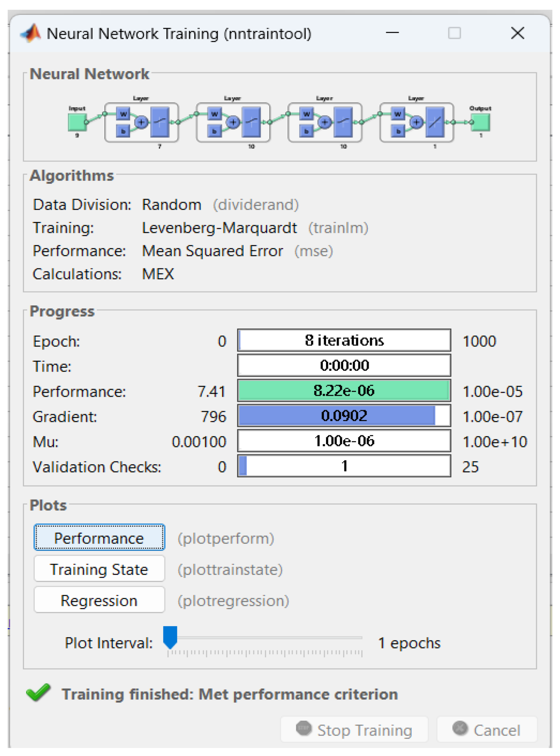Click the blue Gradient progress bar 0.0902
Screen dimensions: 560x756
(x=344, y=416)
